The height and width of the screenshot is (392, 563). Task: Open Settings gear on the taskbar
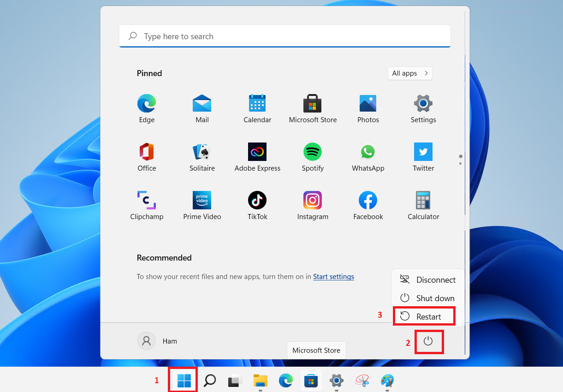pyautogui.click(x=337, y=380)
